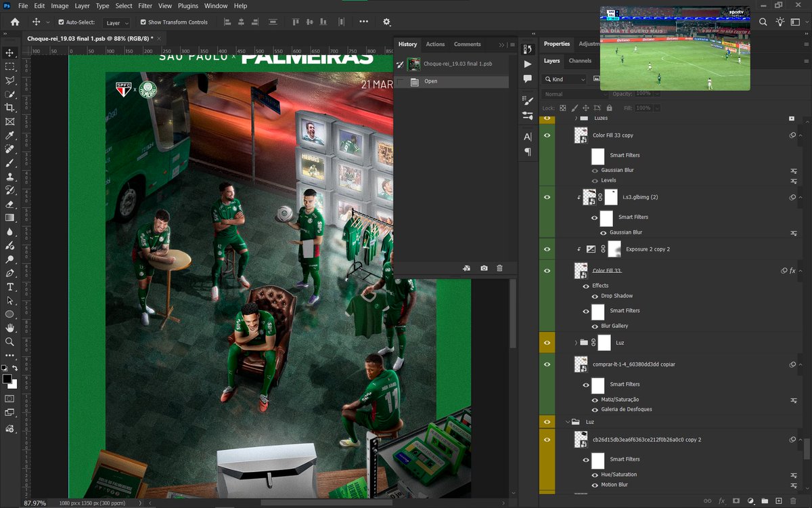
Task: Open the Normal blend mode dropdown
Action: point(574,94)
